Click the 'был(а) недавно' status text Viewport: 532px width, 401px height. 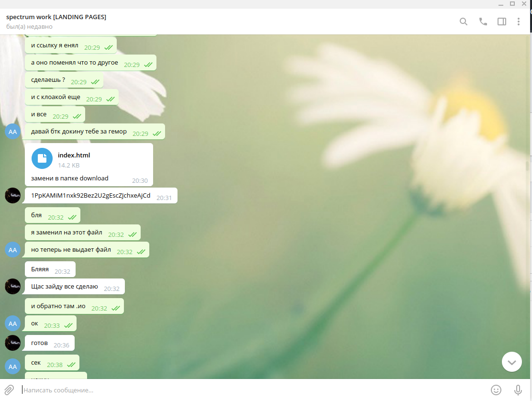[x=29, y=27]
